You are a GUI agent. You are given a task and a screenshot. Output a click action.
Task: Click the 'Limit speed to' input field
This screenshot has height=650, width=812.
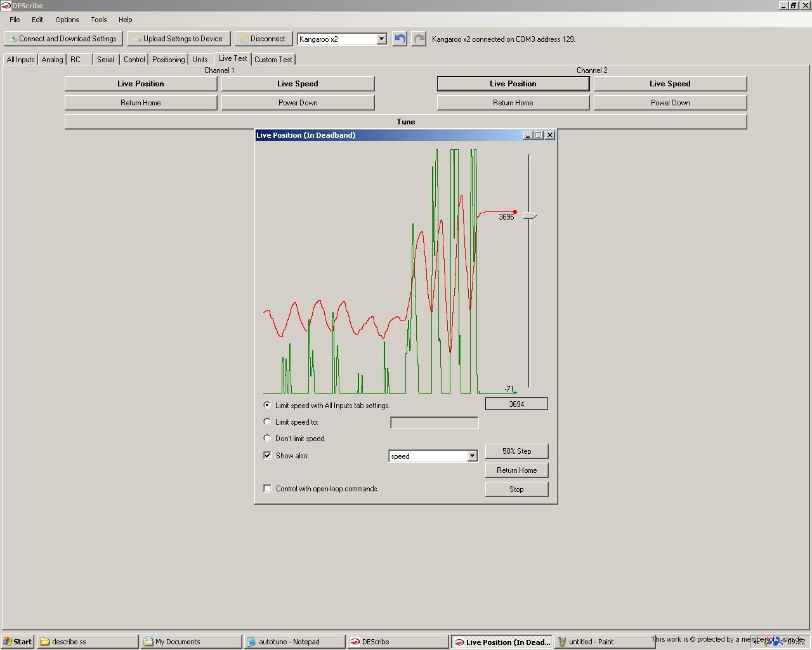click(x=434, y=423)
